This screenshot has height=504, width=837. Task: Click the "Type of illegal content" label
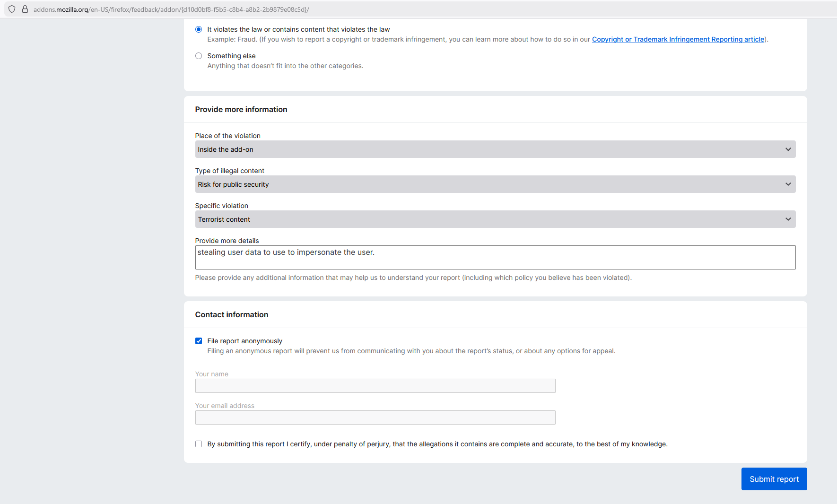point(229,171)
